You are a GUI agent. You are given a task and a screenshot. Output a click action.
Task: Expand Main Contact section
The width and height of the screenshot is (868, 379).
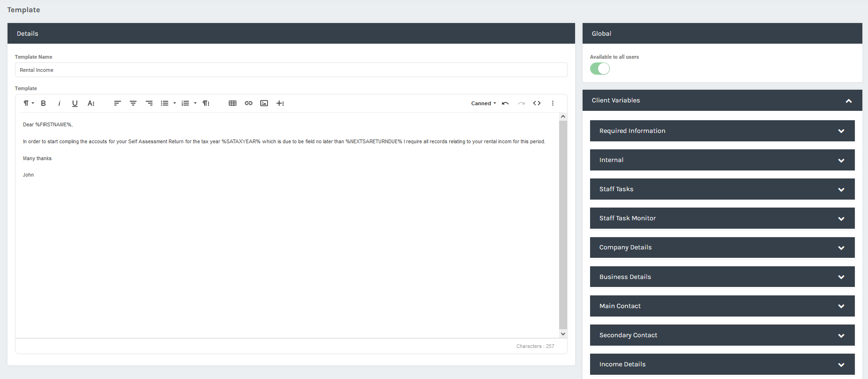(722, 306)
